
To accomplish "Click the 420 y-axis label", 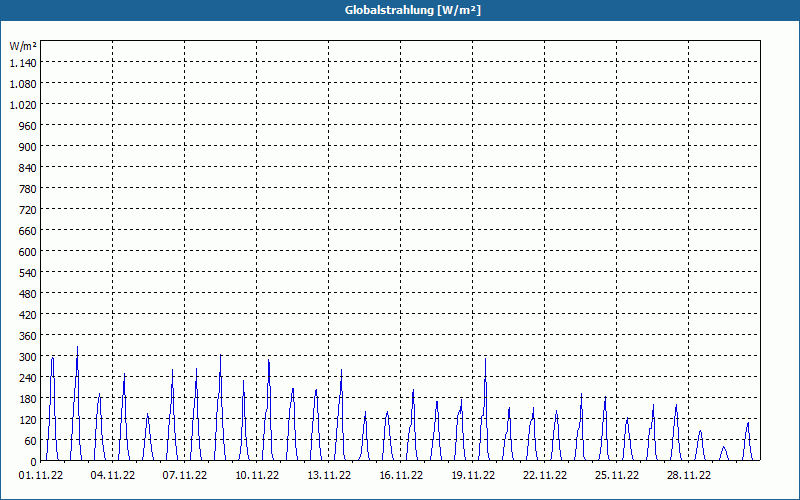I will coord(28,315).
